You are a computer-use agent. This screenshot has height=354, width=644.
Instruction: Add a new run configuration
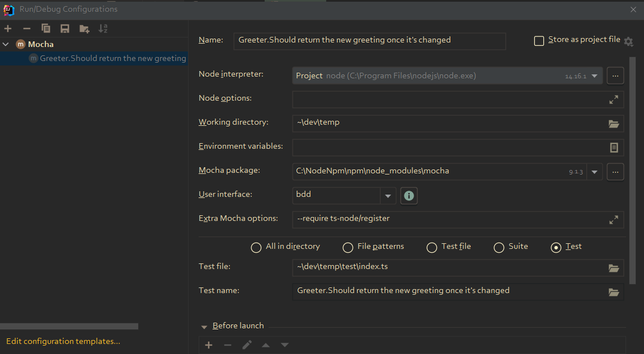pyautogui.click(x=8, y=29)
